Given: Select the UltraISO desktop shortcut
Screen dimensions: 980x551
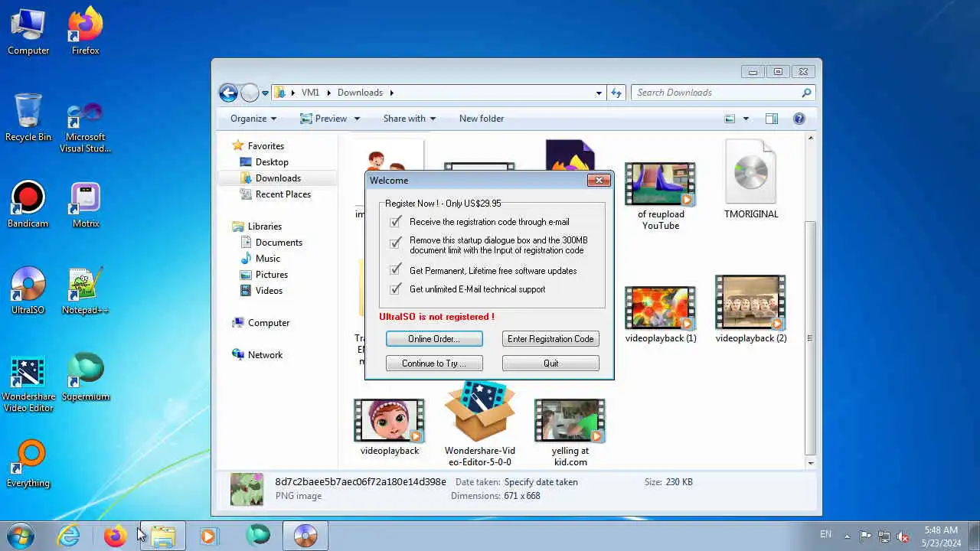Looking at the screenshot, I should [x=28, y=291].
